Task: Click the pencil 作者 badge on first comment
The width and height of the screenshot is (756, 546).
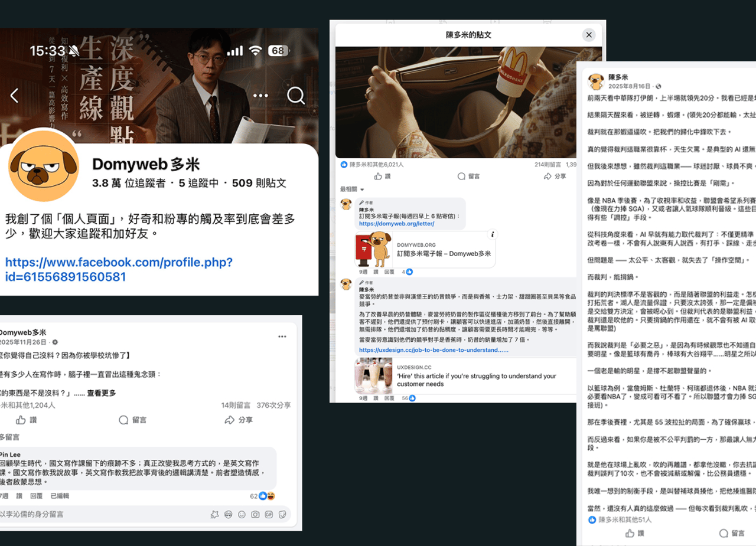Action: tap(367, 202)
